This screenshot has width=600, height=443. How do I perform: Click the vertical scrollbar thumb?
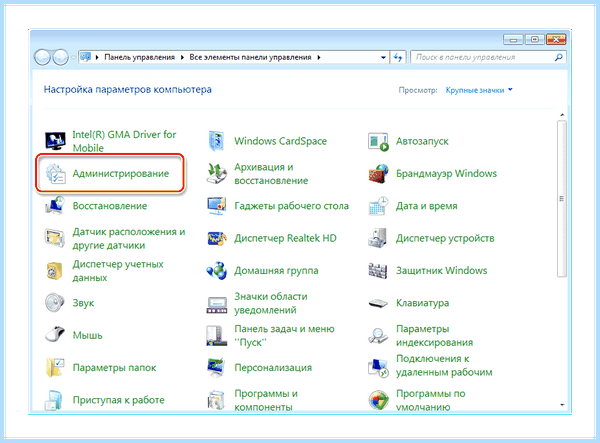pos(562,199)
